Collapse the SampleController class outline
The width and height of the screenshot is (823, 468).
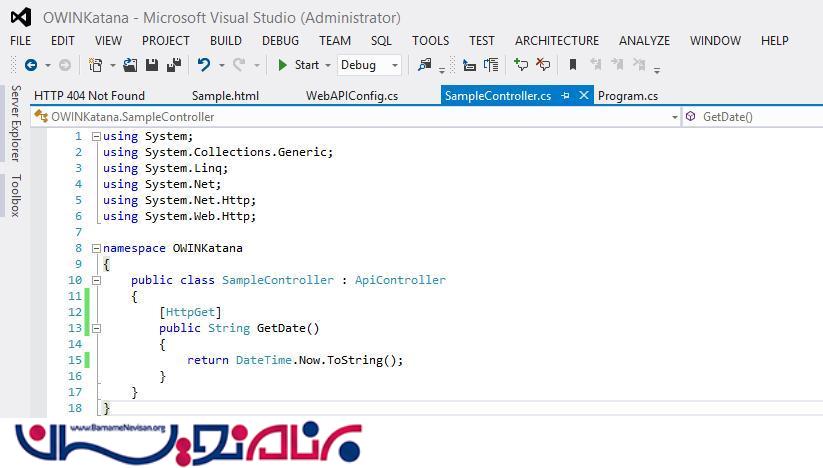(x=96, y=280)
